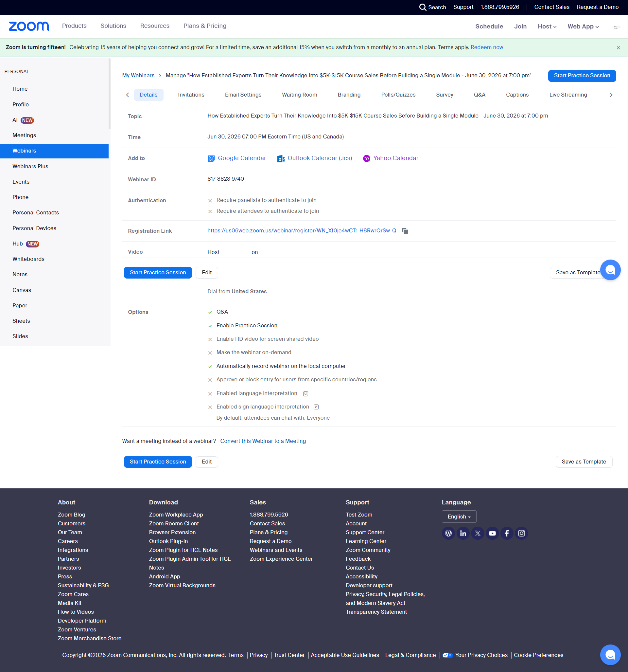The width and height of the screenshot is (628, 672).
Task: Switch to the Q&A tab
Action: tap(480, 95)
